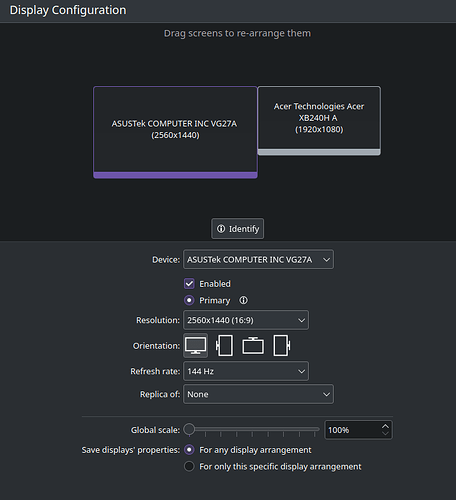This screenshot has height=500, width=456.
Task: Select the upside-down orientation icon
Action: click(253, 346)
